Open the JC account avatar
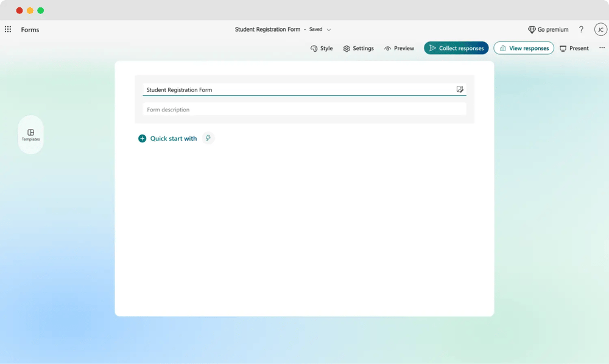The height and width of the screenshot is (364, 609). point(600,29)
